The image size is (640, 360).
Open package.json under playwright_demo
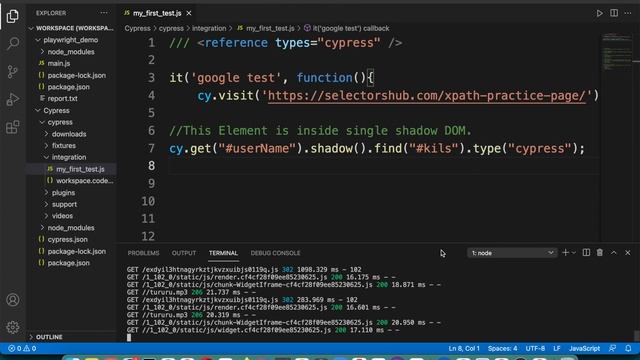click(68, 87)
